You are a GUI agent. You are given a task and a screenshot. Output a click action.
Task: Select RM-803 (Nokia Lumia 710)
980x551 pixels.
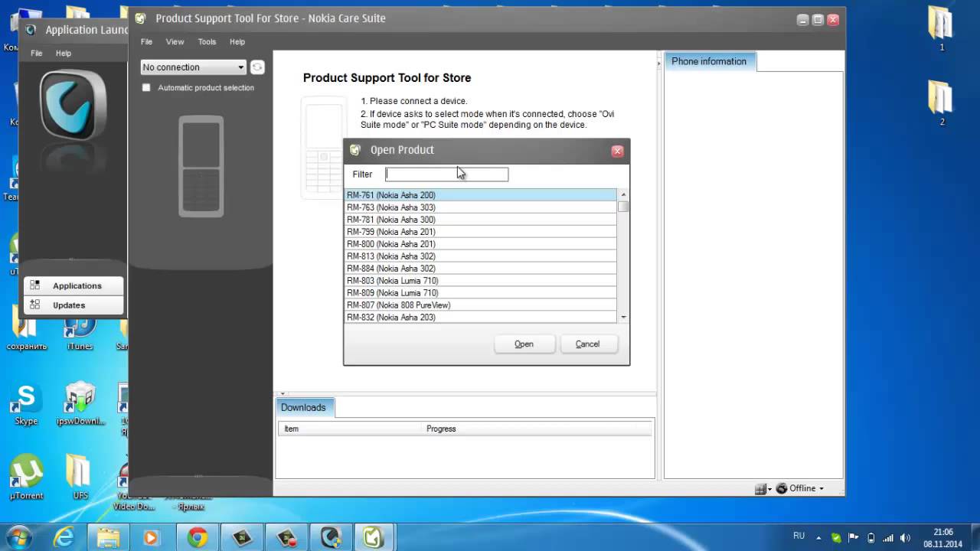[480, 281]
